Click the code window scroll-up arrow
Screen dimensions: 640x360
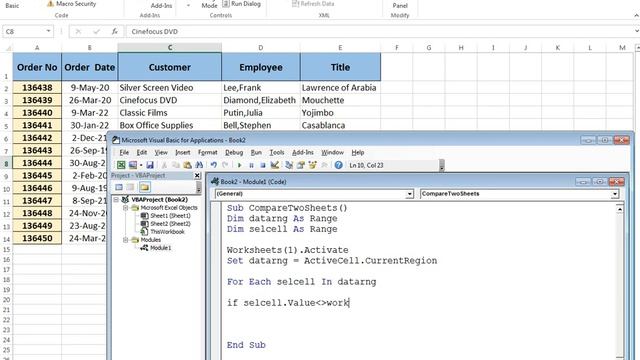click(620, 209)
